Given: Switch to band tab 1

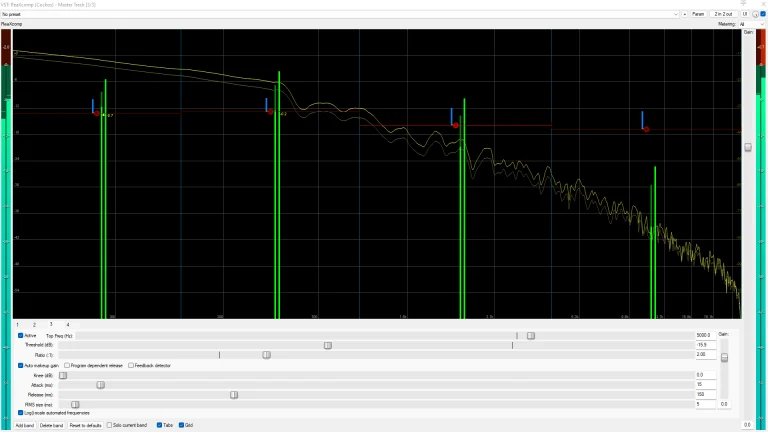Looking at the screenshot, I should [x=18, y=325].
